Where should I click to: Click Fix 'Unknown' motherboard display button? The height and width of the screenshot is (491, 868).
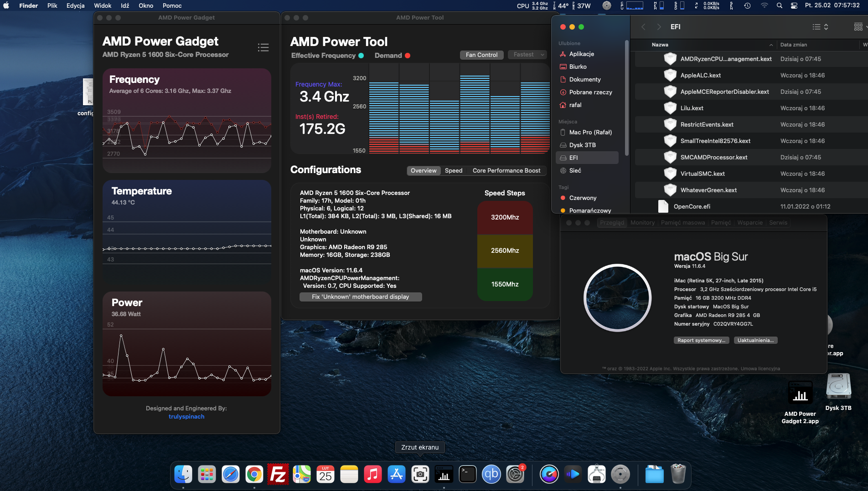(360, 297)
